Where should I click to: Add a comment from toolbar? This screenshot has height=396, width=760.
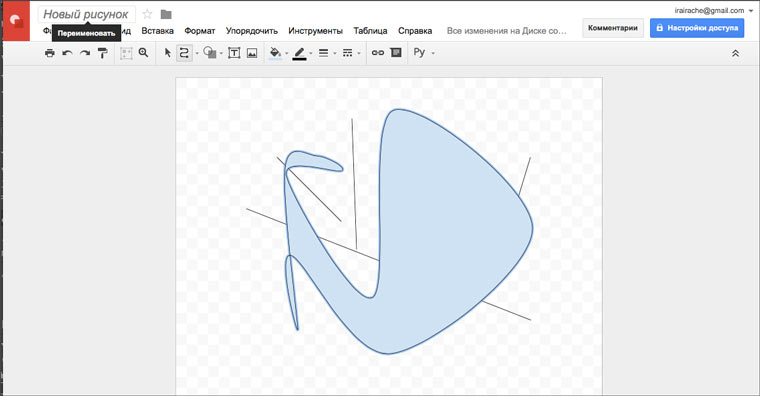tap(396, 52)
